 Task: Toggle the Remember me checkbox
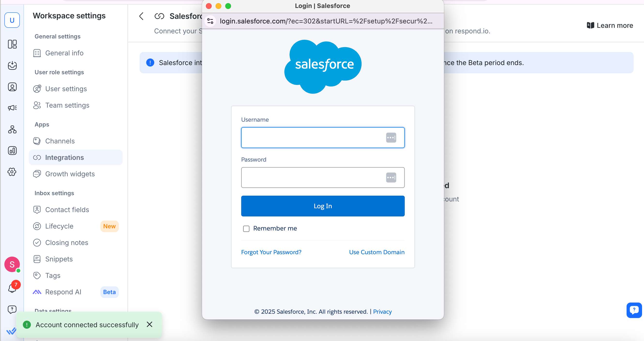click(246, 229)
